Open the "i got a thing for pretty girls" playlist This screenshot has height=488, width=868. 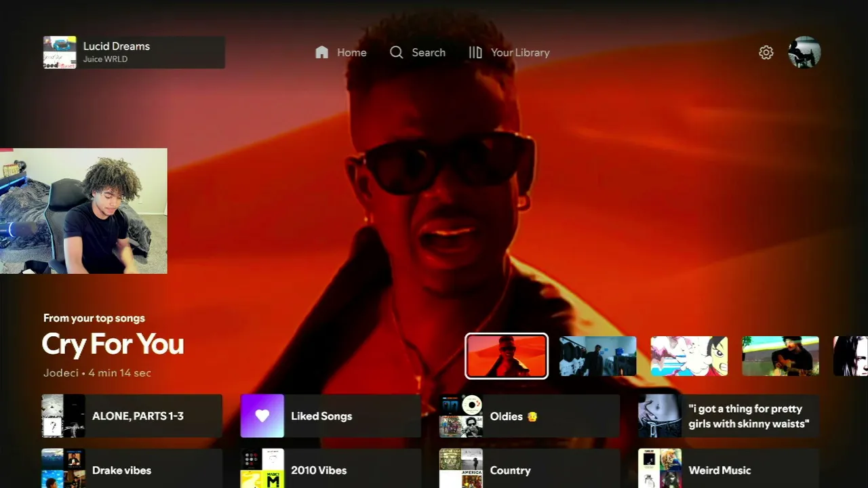tap(728, 416)
